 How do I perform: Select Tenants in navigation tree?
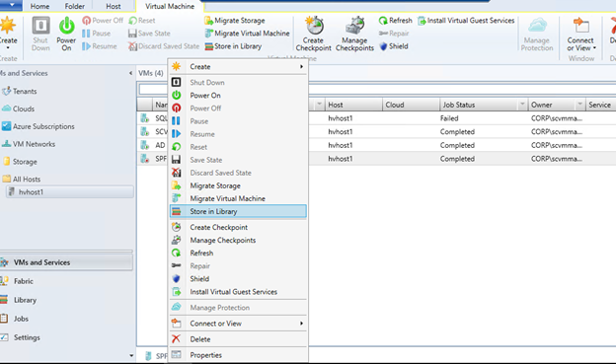tap(20, 91)
